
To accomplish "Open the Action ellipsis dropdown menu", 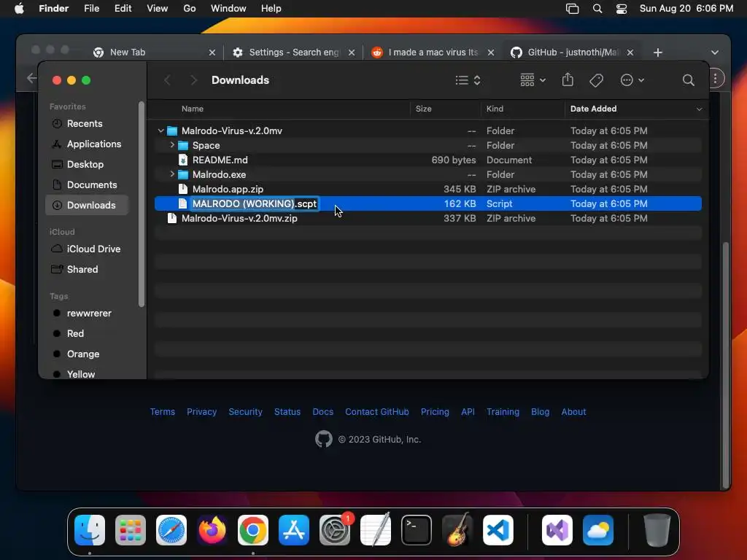I will point(632,80).
